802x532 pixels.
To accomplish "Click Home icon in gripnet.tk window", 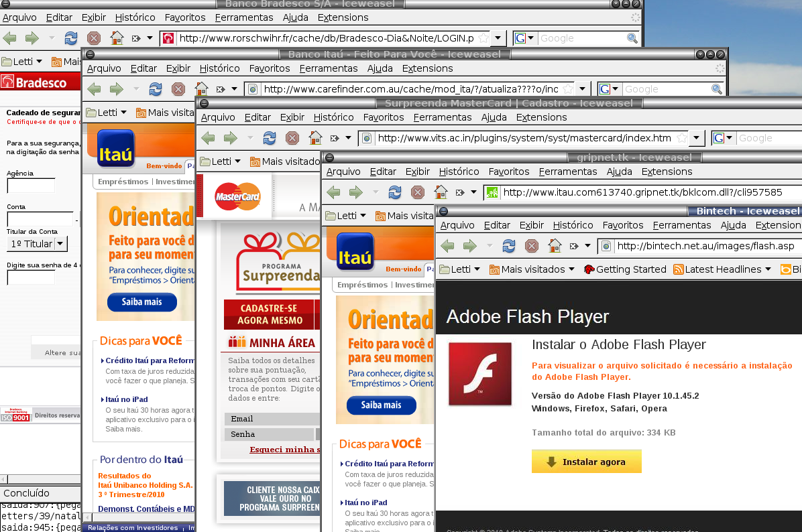I will pyautogui.click(x=441, y=192).
